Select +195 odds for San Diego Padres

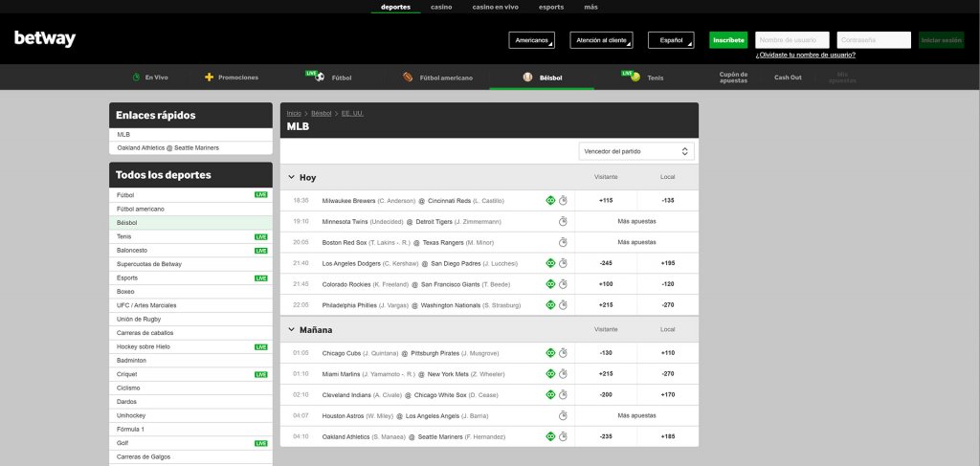coord(667,263)
